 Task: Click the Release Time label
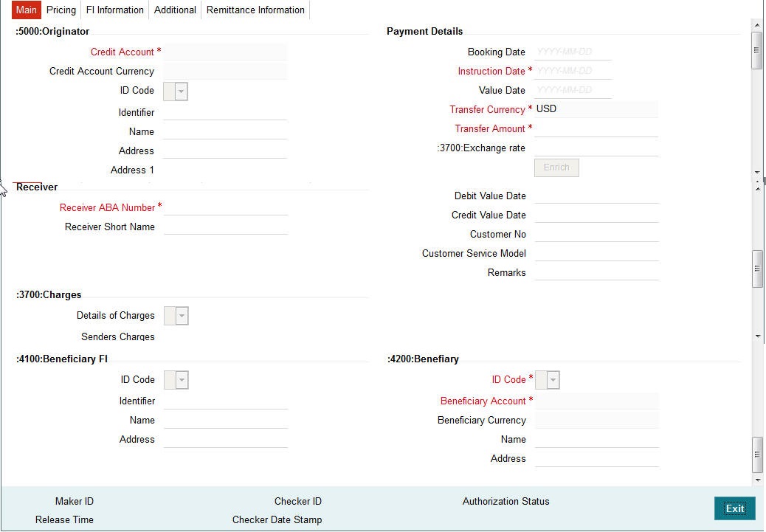tap(64, 519)
